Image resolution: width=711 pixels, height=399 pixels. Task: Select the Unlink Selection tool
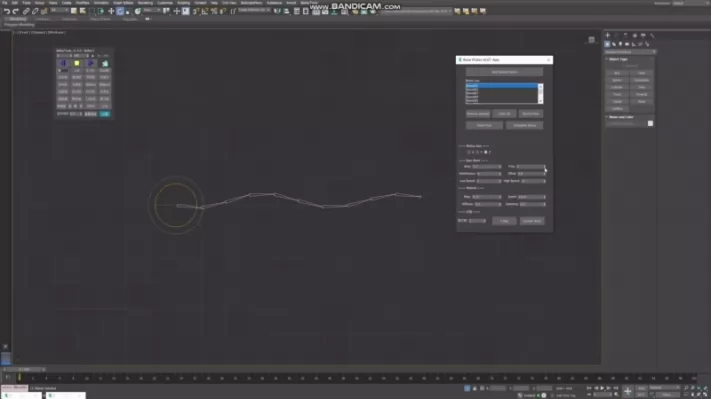click(35, 11)
